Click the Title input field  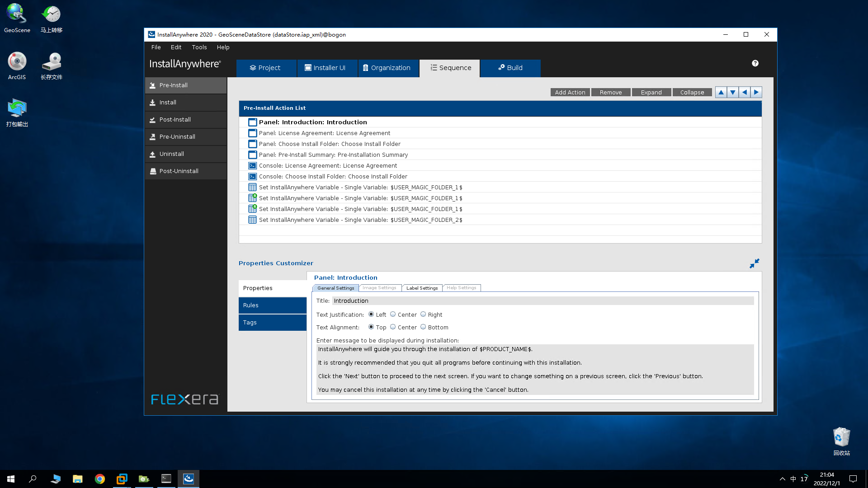tap(543, 301)
